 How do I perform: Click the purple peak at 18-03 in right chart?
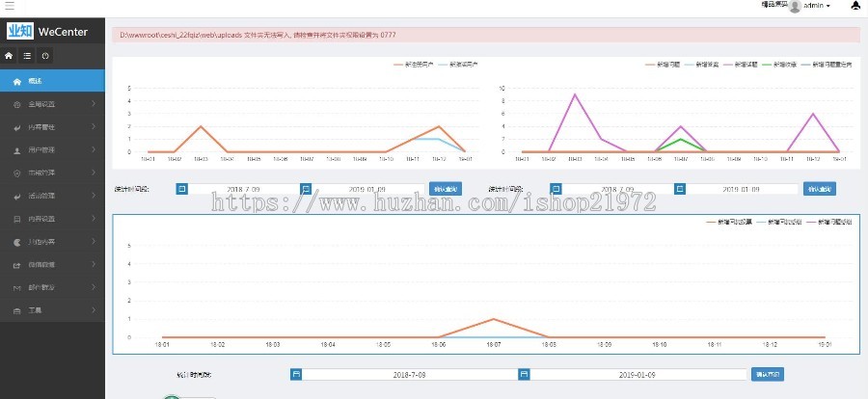[x=575, y=94]
